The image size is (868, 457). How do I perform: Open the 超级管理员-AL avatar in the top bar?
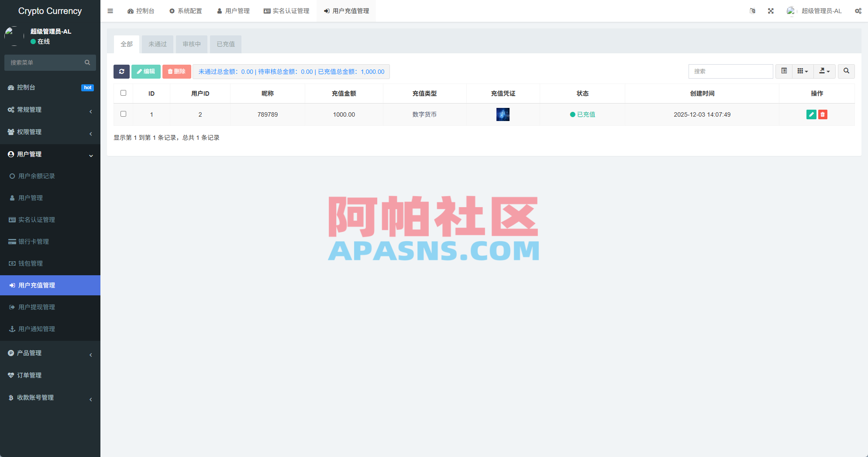pos(791,11)
